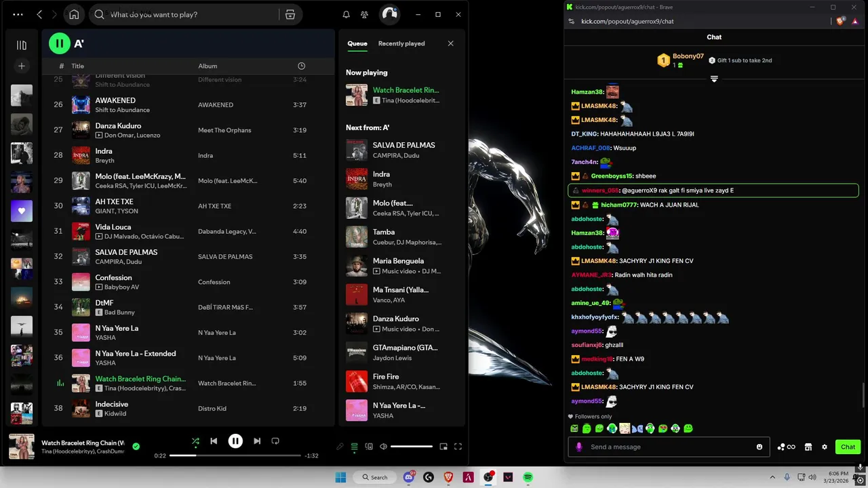Type in Kick chat Send a message field

coord(670,447)
